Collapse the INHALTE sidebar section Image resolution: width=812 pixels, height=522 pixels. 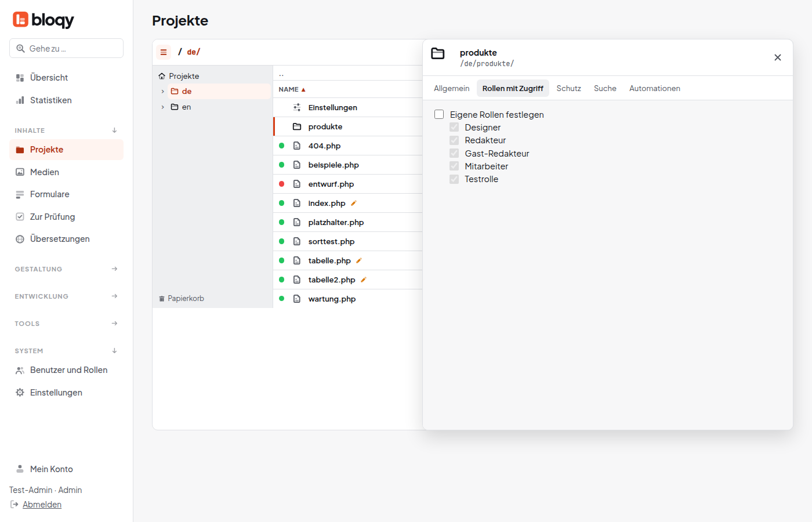pyautogui.click(x=114, y=130)
